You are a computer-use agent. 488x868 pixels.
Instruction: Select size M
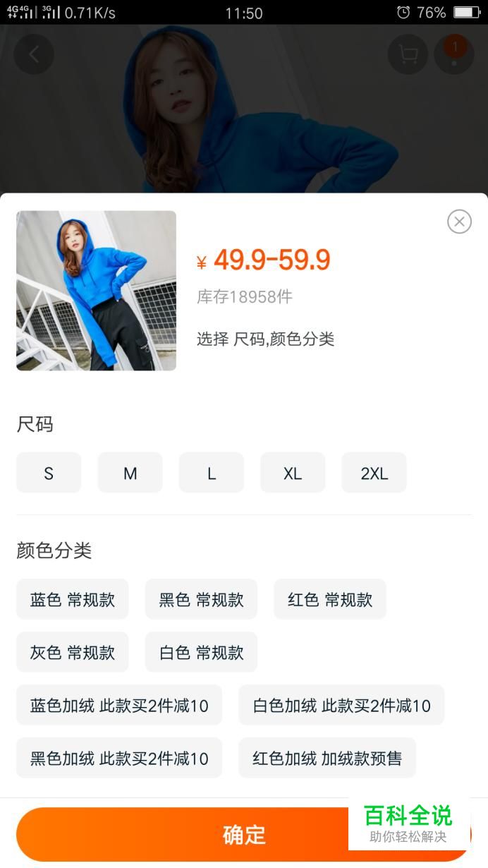(130, 473)
